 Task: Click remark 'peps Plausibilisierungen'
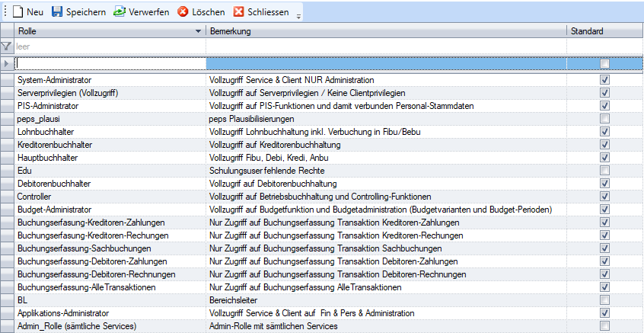click(252, 119)
